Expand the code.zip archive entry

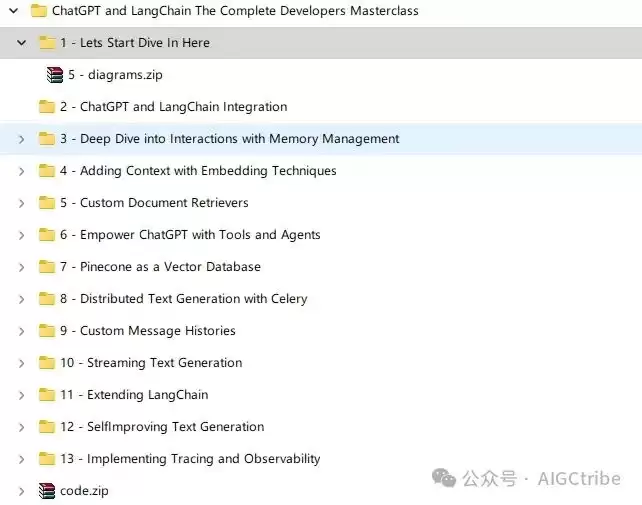click(22, 491)
